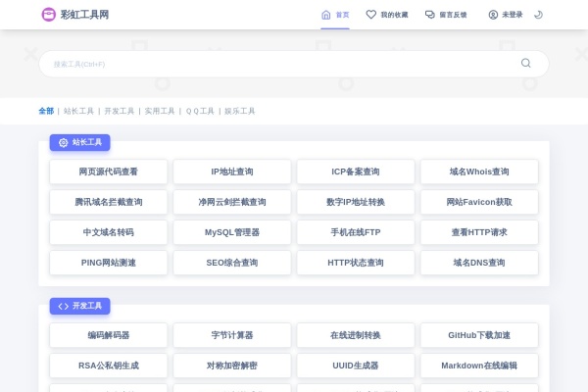The height and width of the screenshot is (392, 588).
Task: Click the gear icon in 站长工具 header
Action: [64, 142]
